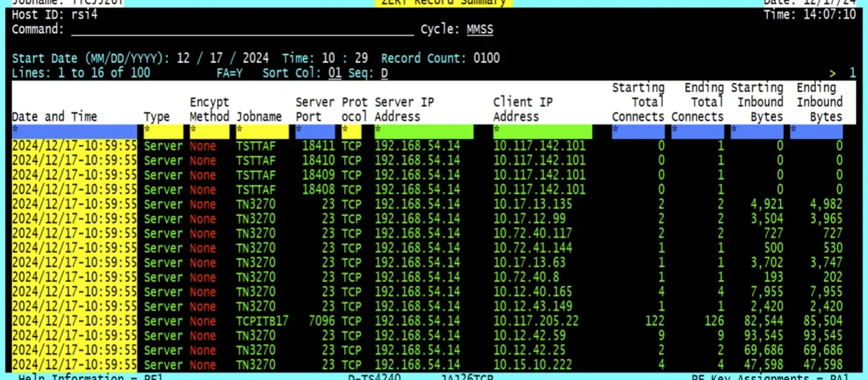Click the Server IP Address filter field
The image size is (868, 380).
[424, 131]
